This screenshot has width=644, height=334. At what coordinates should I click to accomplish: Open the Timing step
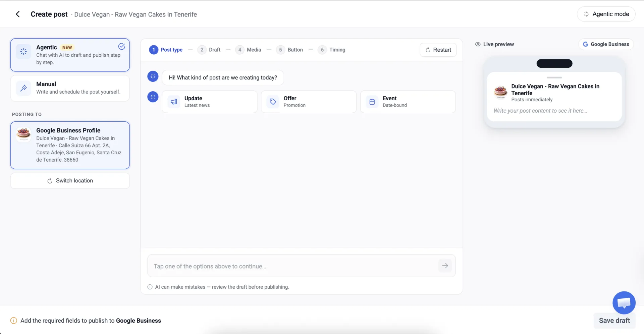tap(332, 50)
